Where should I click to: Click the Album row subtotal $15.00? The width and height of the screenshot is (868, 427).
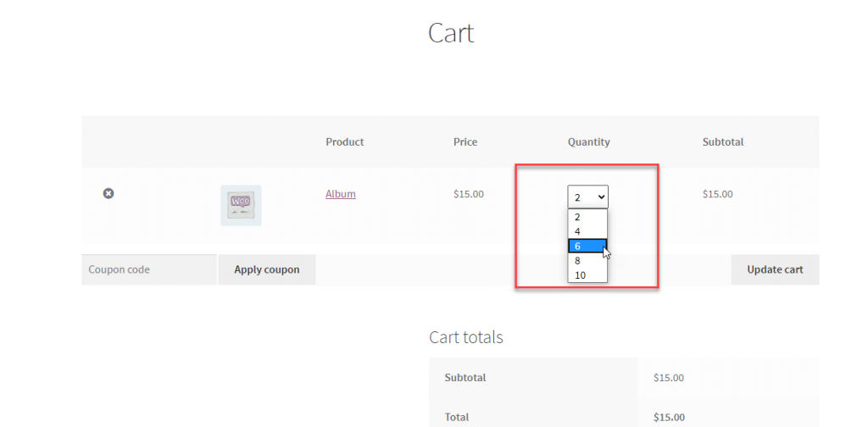[x=717, y=194]
